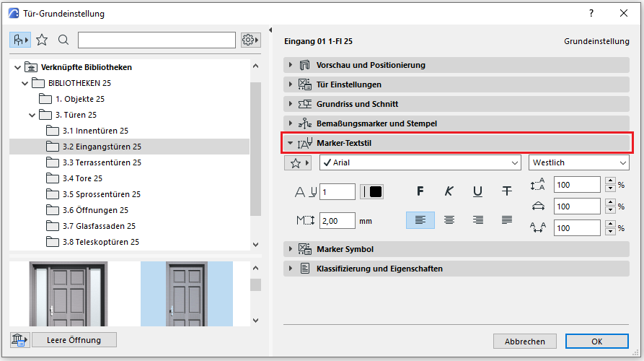Select center text alignment

(449, 219)
